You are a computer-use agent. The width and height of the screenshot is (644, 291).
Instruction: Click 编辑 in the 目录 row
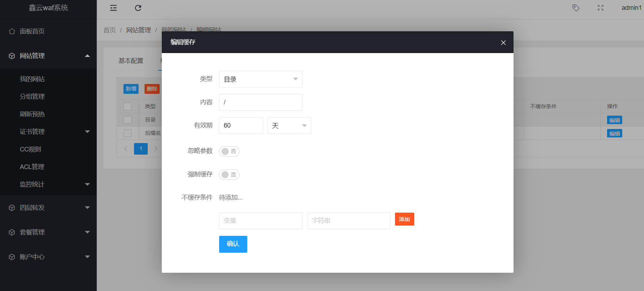pos(614,120)
